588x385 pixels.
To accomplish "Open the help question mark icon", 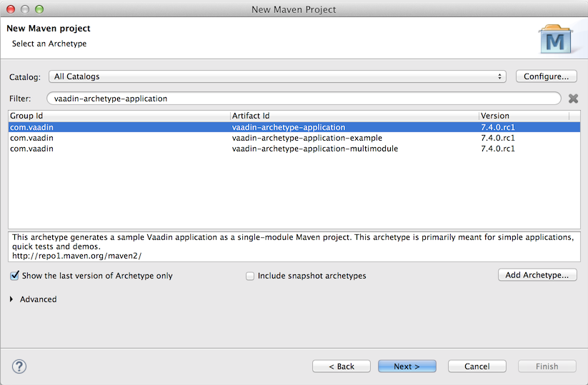I will click(19, 366).
